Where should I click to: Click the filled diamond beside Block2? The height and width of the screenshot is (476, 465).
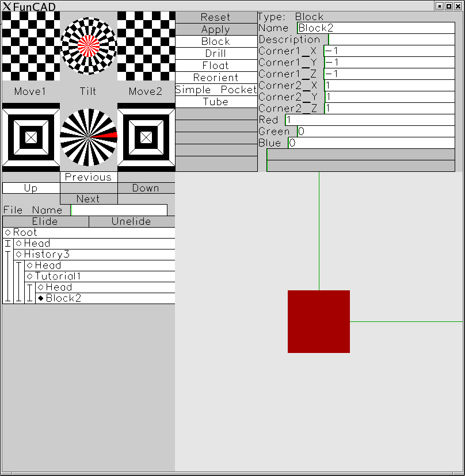41,298
